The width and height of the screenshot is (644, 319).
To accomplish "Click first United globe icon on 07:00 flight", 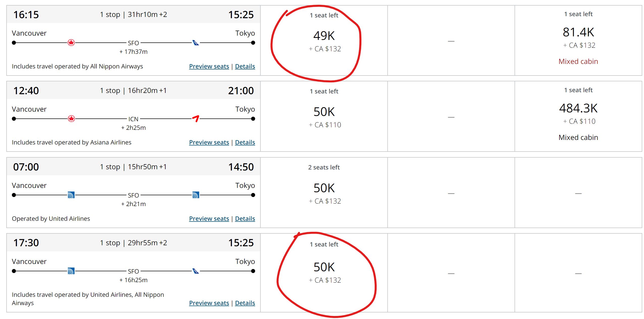I will (71, 195).
